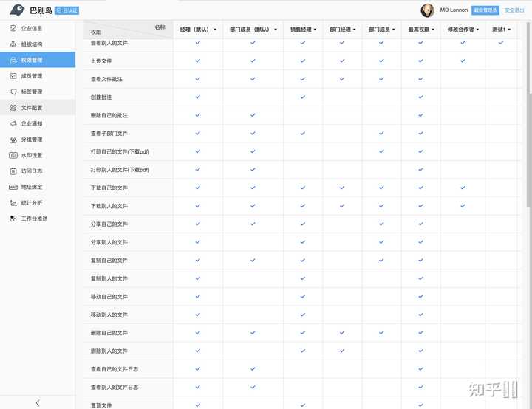Open 文件配置 in the sidebar
The image size is (532, 409).
[x=38, y=108]
